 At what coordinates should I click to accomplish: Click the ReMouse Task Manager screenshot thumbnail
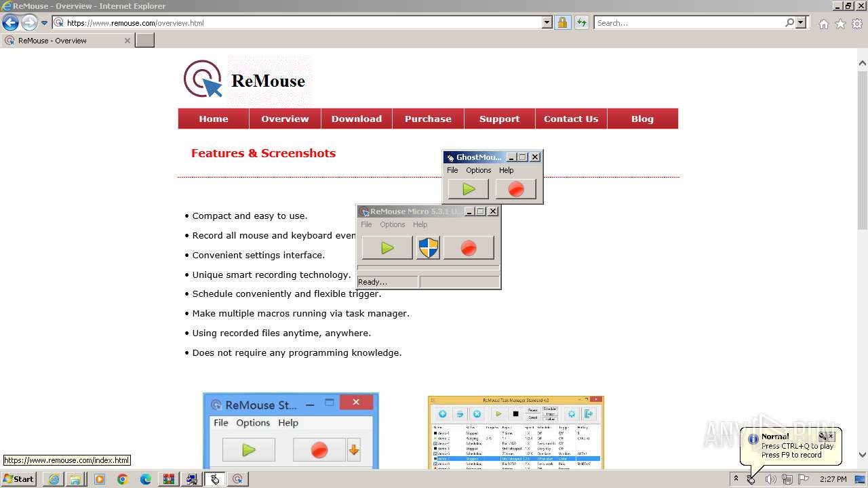pos(516,432)
